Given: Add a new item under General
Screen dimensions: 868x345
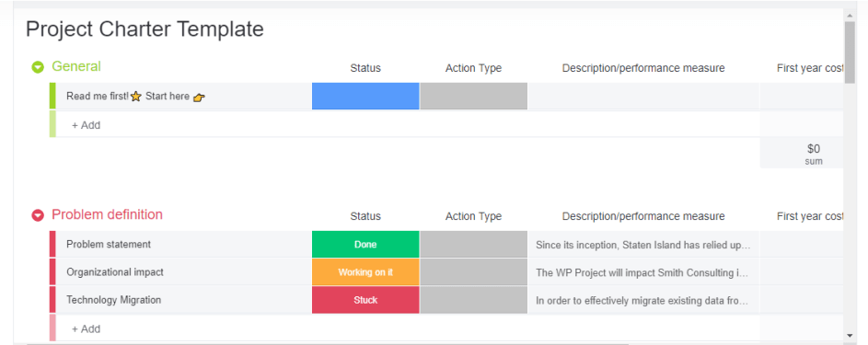Looking at the screenshot, I should [x=87, y=125].
